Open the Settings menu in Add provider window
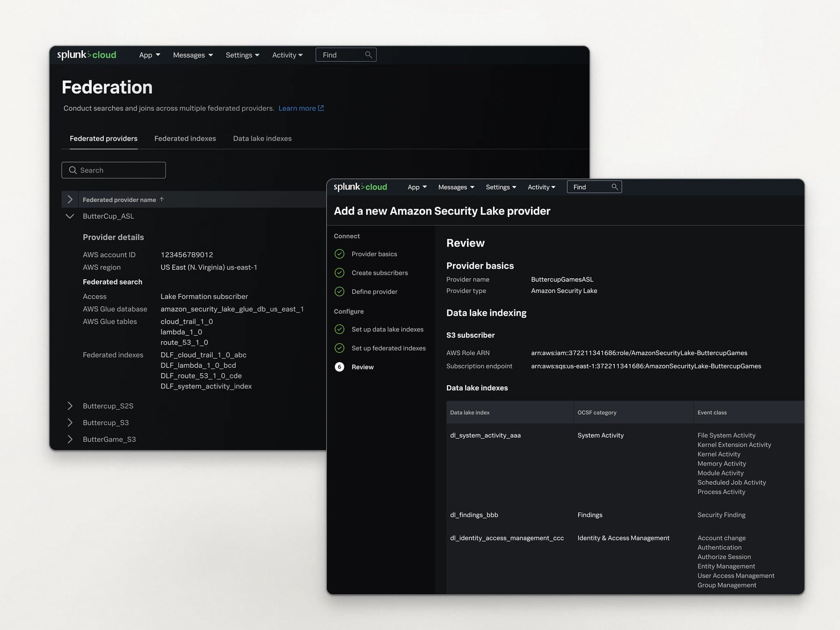This screenshot has height=630, width=840. (x=501, y=187)
